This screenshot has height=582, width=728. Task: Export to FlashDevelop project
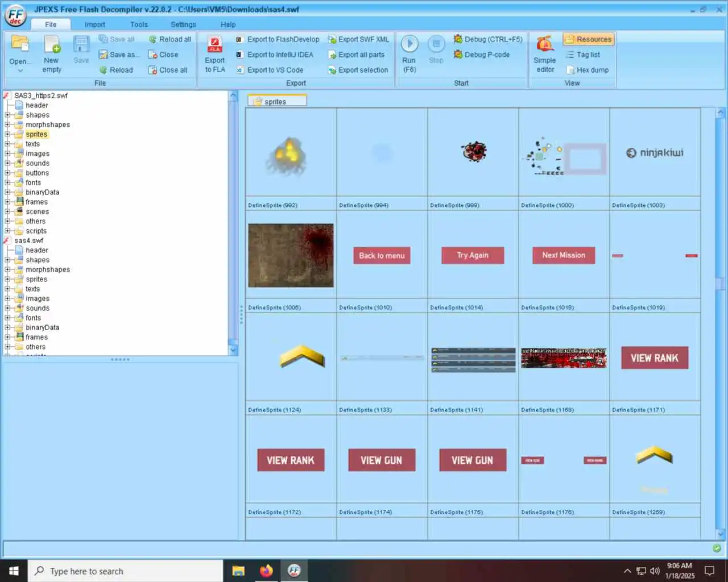click(278, 39)
